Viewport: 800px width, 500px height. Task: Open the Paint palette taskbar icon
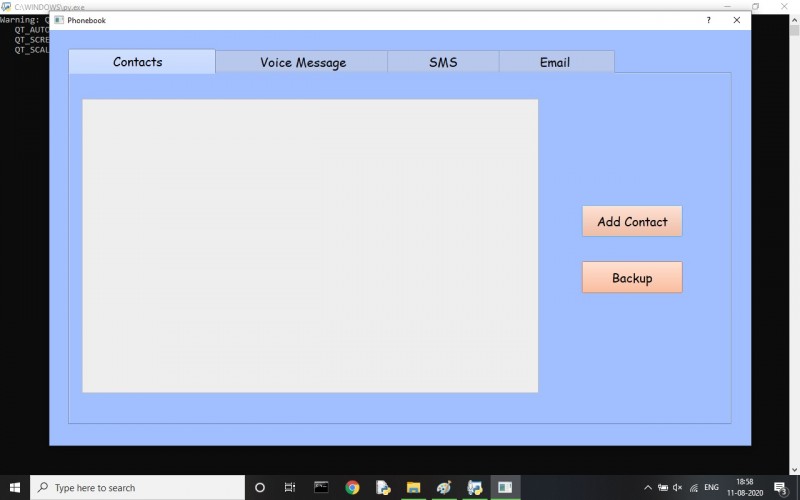pos(444,488)
